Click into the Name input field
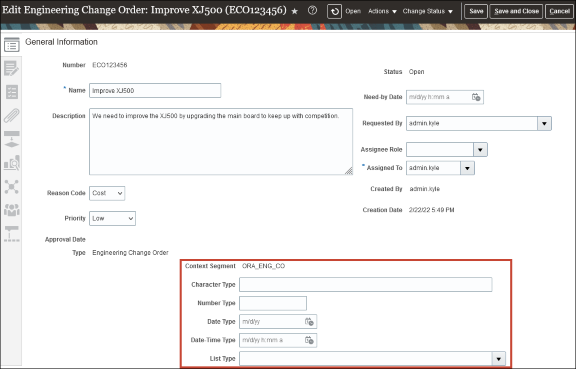Viewport: 576px width, 369px height. pos(155,90)
